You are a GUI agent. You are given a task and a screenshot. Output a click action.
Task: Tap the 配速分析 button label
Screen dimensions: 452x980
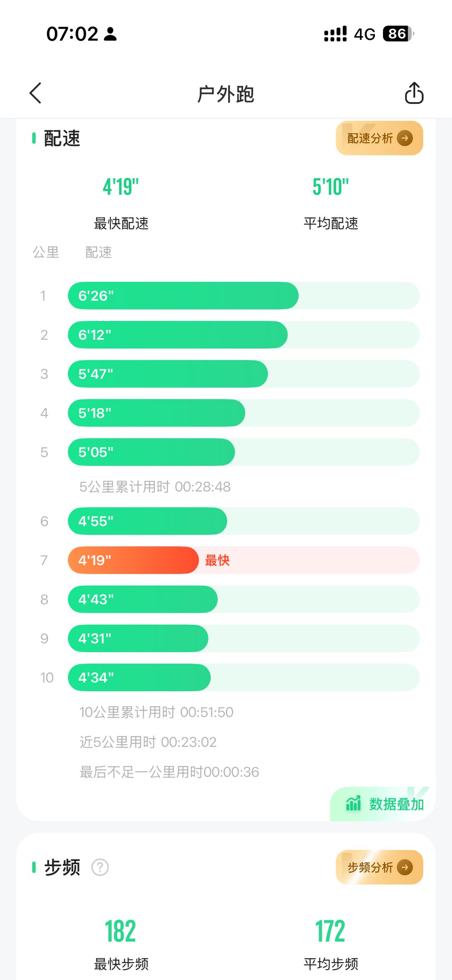(x=370, y=138)
